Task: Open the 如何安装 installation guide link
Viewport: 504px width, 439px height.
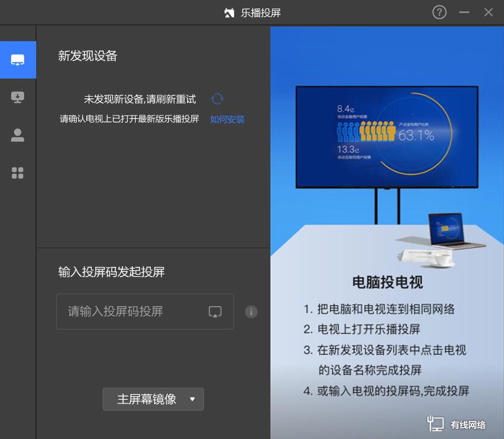Action: tap(226, 119)
